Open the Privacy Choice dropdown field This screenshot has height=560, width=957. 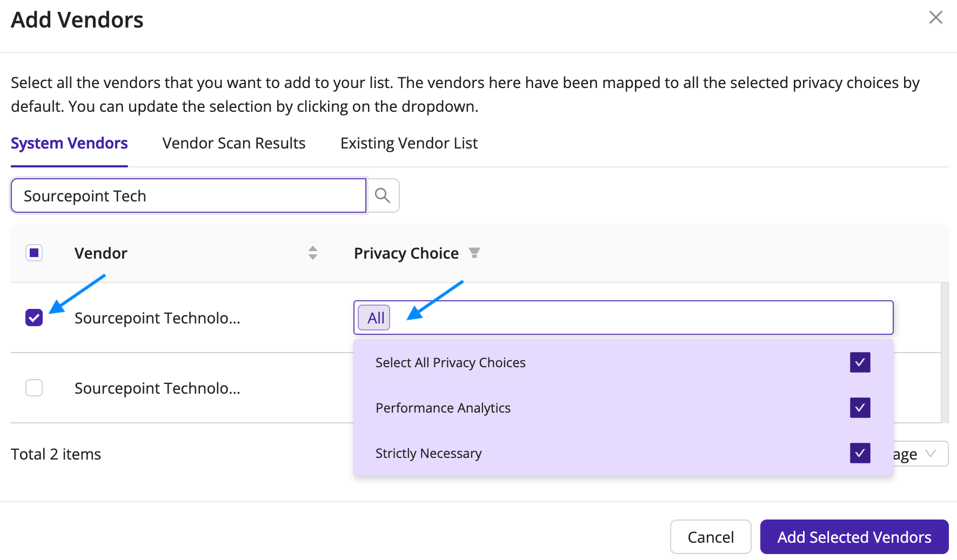(x=624, y=318)
